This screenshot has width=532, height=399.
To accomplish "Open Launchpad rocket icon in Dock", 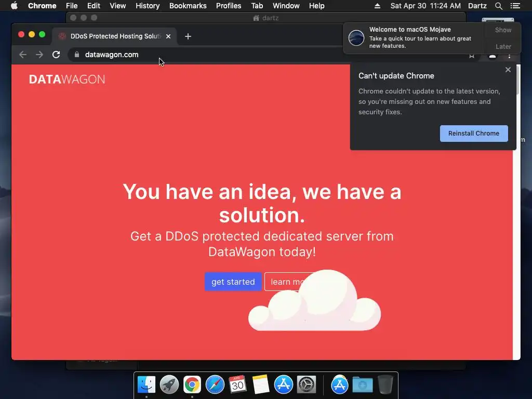I will (x=169, y=385).
